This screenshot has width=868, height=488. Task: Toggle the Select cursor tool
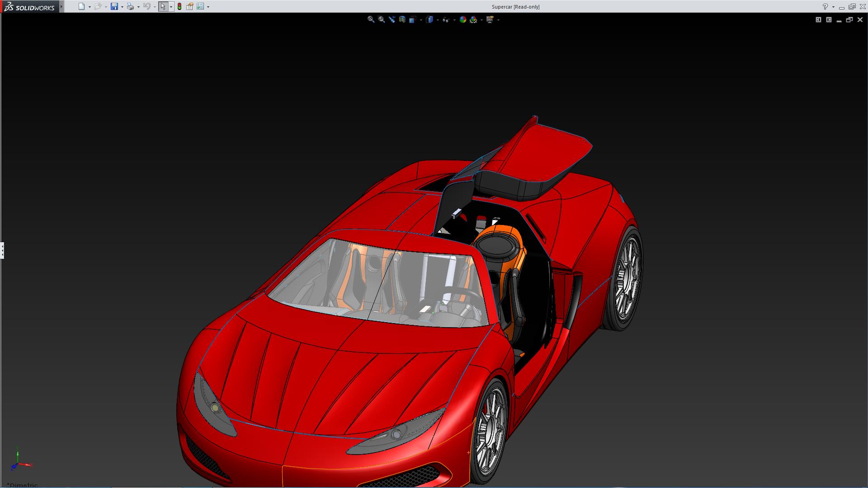pyautogui.click(x=163, y=6)
